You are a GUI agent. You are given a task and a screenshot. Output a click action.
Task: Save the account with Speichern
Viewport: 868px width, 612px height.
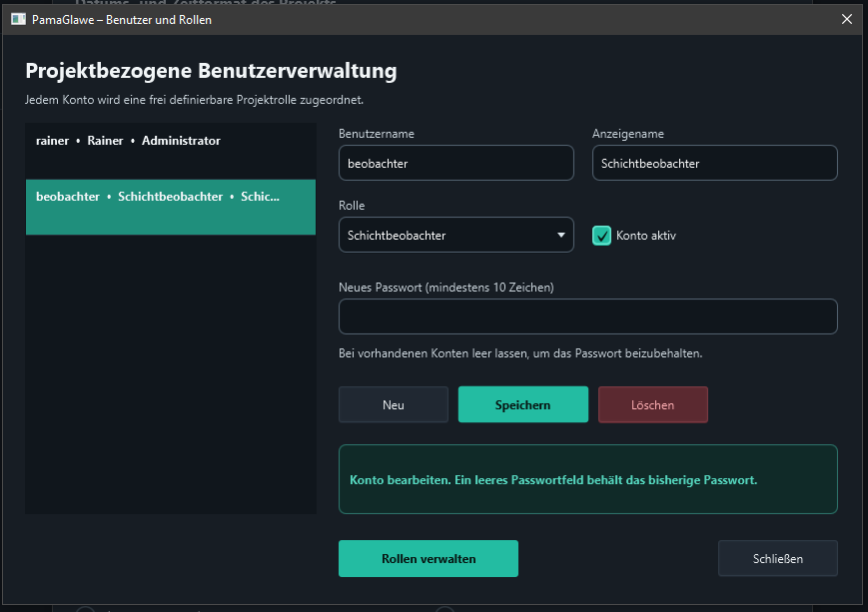pyautogui.click(x=523, y=404)
